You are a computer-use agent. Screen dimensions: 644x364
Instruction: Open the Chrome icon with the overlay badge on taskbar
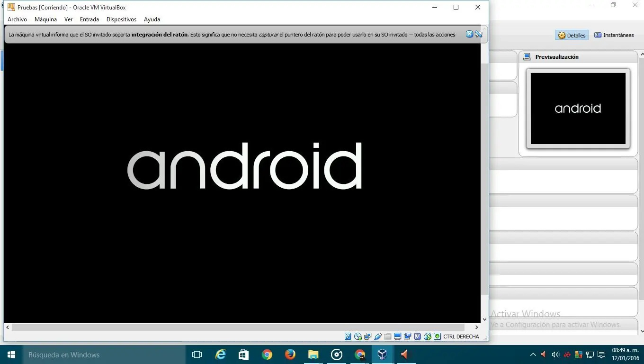[360, 355]
